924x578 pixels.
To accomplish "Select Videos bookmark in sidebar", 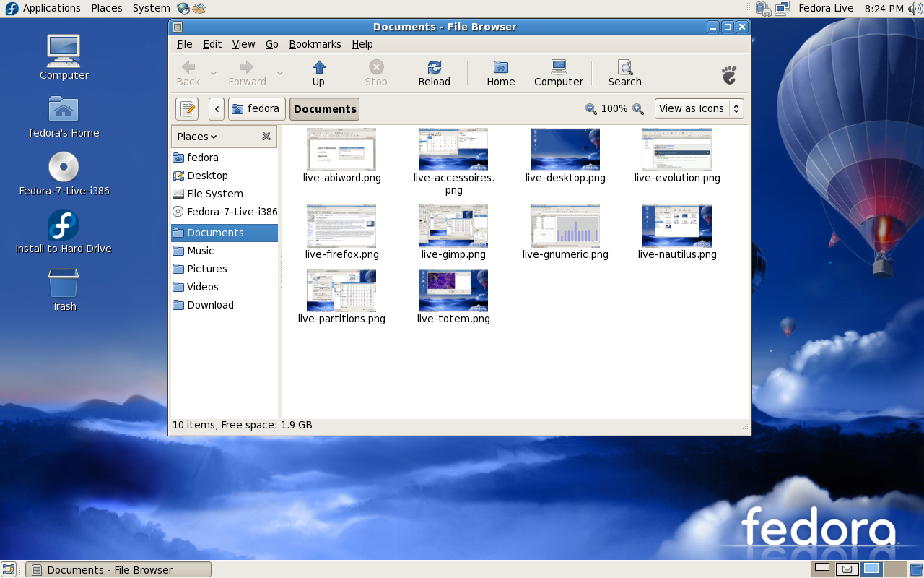I will click(225, 287).
